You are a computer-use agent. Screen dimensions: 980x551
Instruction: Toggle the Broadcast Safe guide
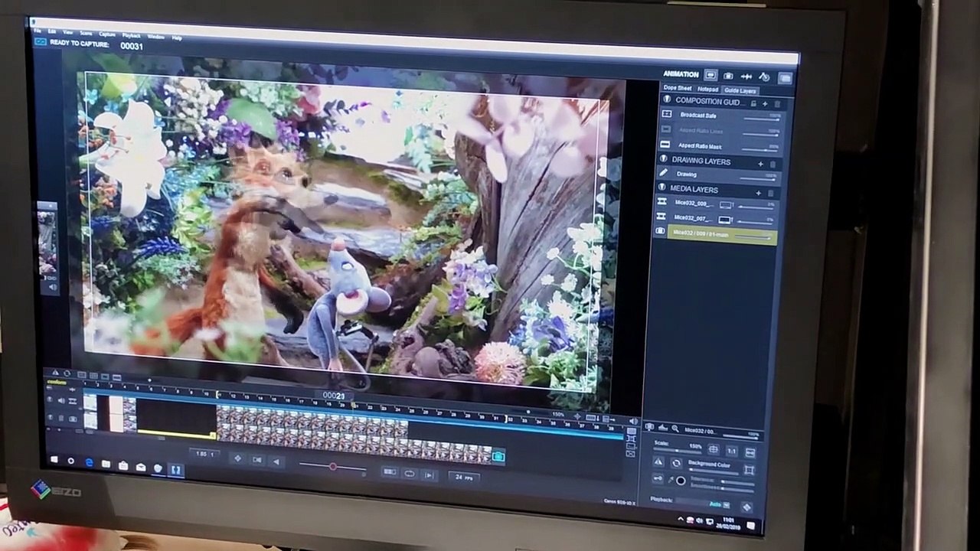[666, 114]
